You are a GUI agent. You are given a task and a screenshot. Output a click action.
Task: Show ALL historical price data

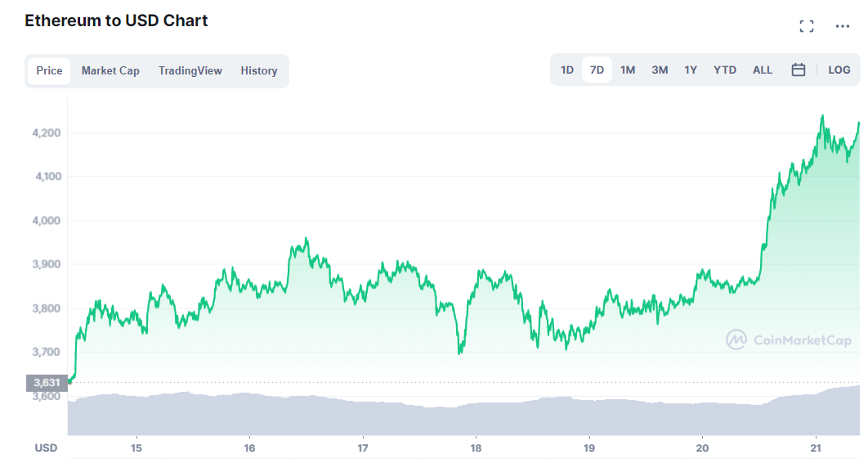(762, 70)
